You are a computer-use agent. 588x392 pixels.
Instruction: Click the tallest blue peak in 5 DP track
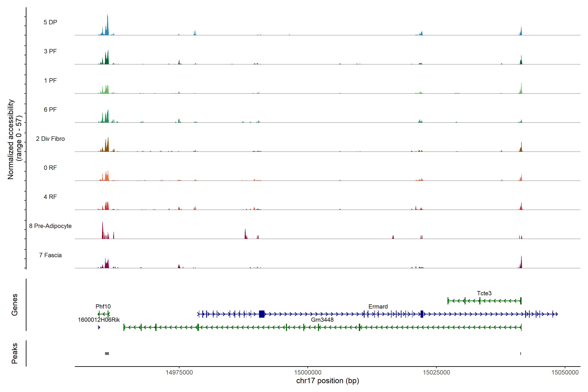(x=107, y=25)
